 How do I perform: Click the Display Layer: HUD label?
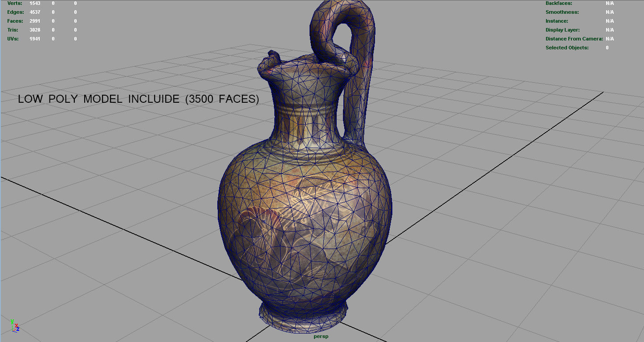562,30
